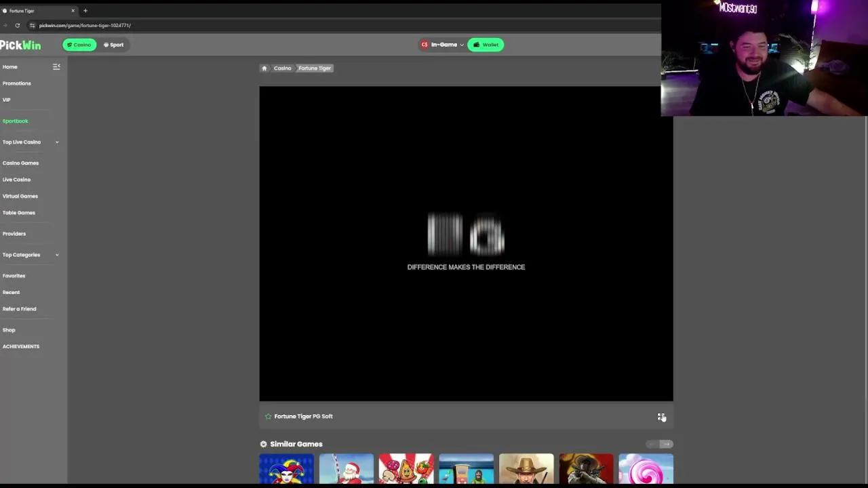Open Casino Games in sidebar
The width and height of the screenshot is (868, 488).
(21, 163)
